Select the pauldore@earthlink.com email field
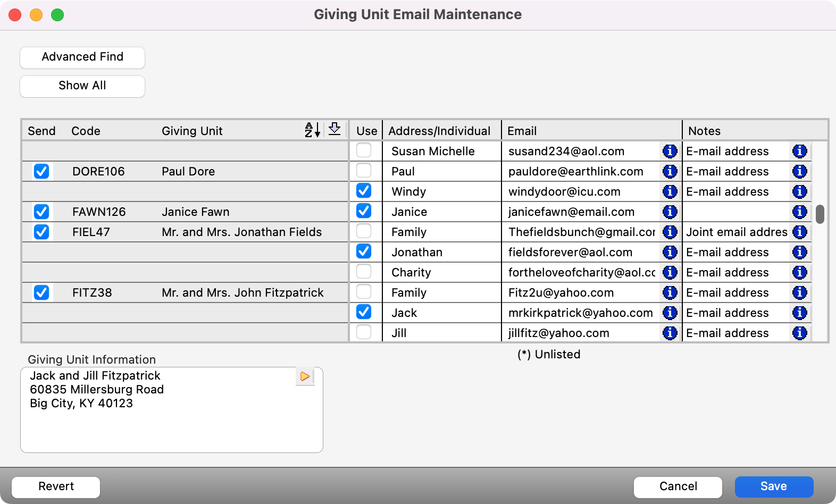836x504 pixels. pyautogui.click(x=580, y=171)
